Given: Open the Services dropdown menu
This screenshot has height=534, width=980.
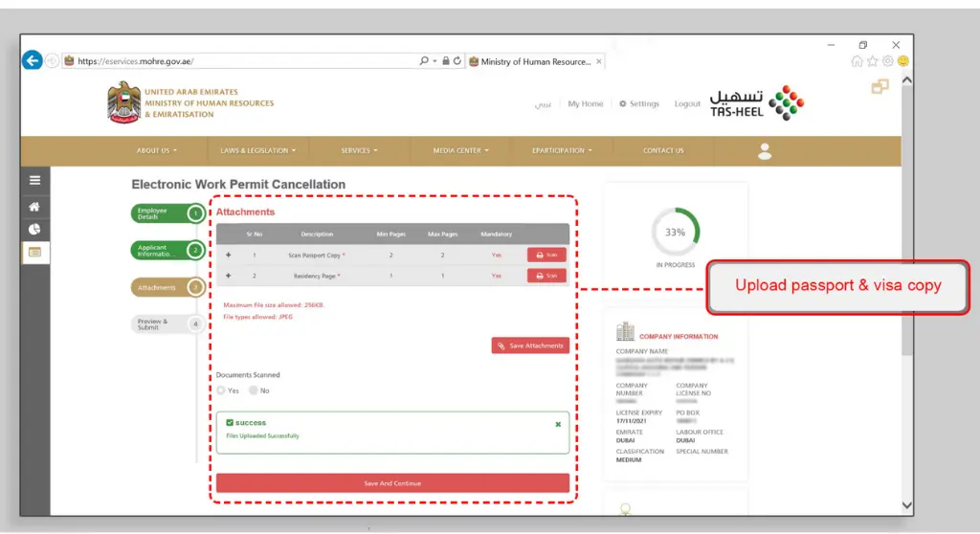Looking at the screenshot, I should click(360, 150).
